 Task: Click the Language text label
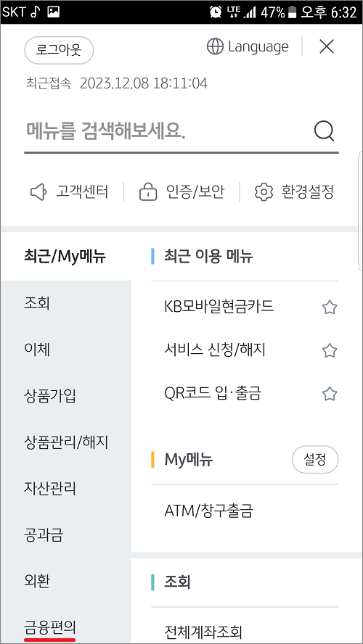coord(258,47)
